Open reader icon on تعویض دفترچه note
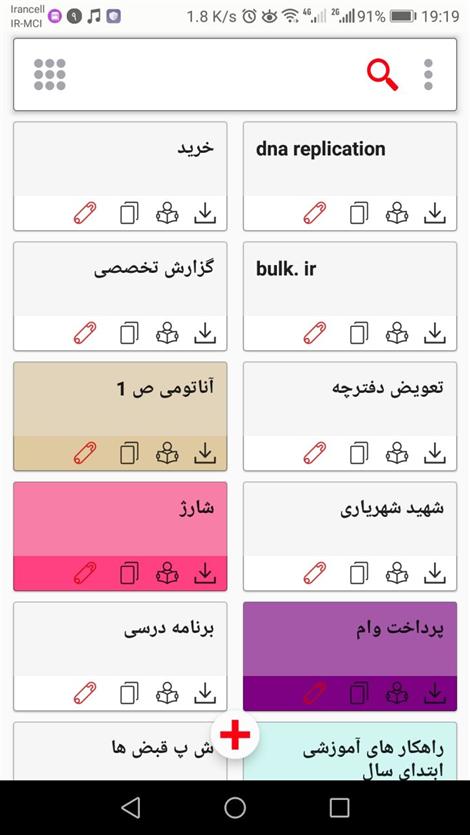The width and height of the screenshot is (470, 835). point(397,453)
